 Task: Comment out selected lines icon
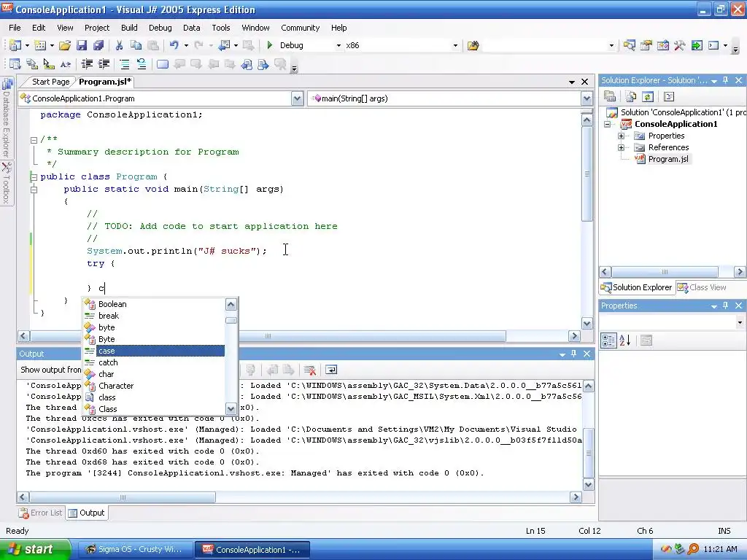(124, 64)
